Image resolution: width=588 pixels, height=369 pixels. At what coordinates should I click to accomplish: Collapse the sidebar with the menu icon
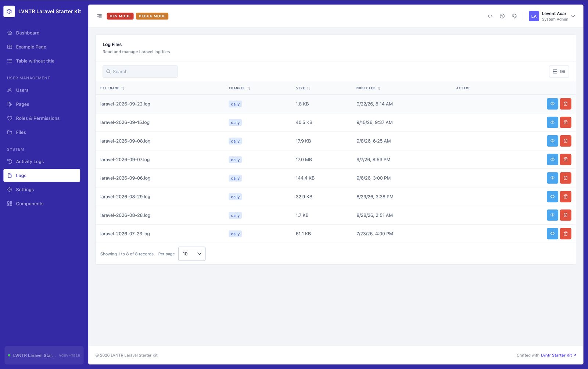[99, 16]
